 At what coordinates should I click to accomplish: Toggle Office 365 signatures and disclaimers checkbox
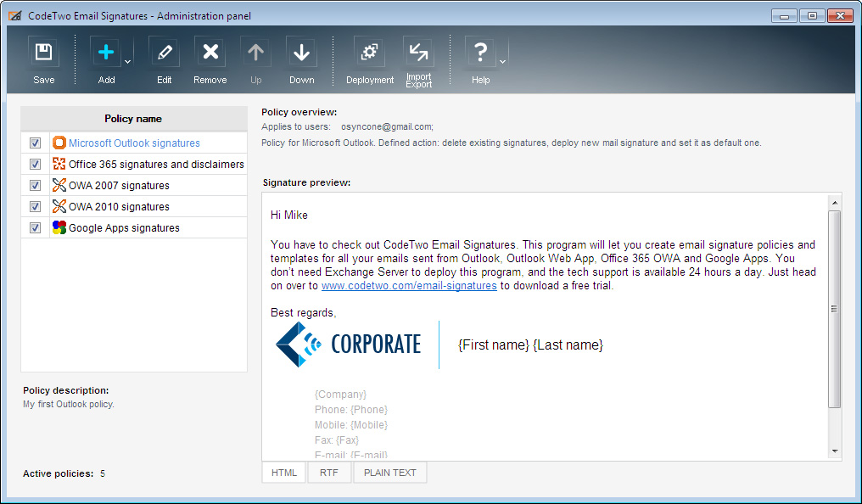[35, 164]
